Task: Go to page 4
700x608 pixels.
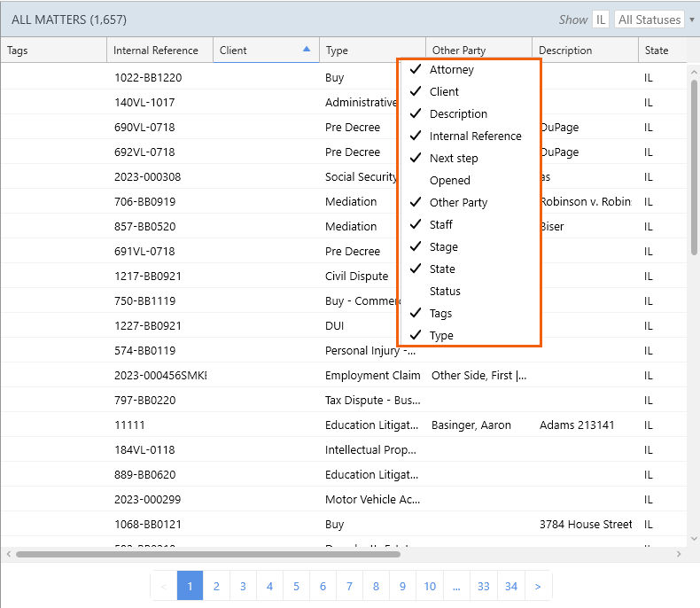Action: point(269,586)
